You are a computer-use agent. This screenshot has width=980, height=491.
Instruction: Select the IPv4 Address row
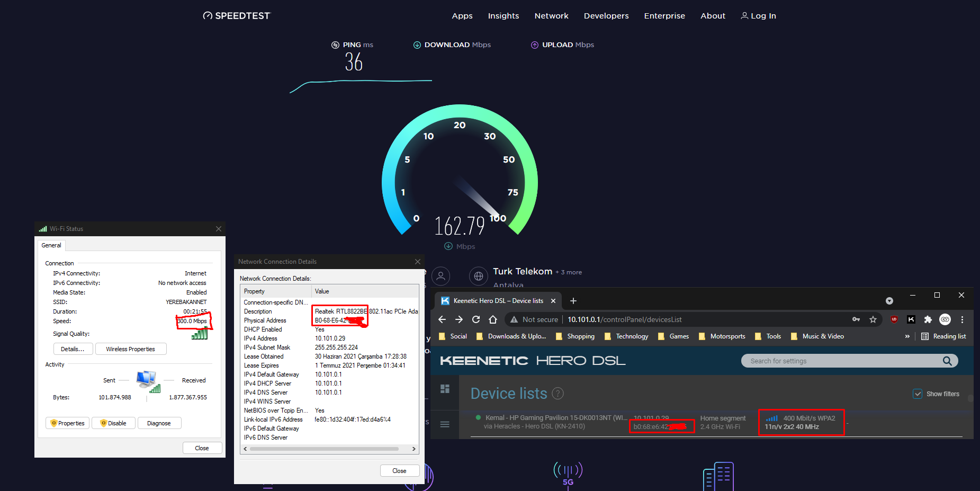[329, 338]
